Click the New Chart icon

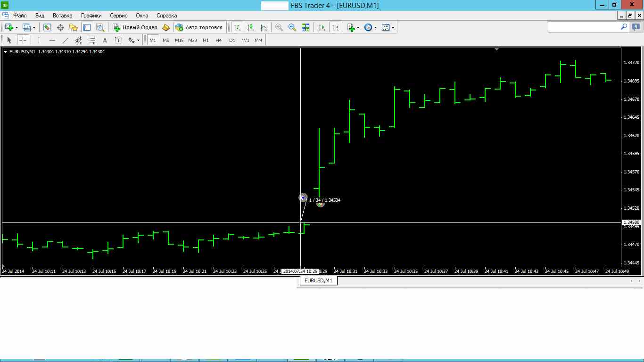[9, 27]
